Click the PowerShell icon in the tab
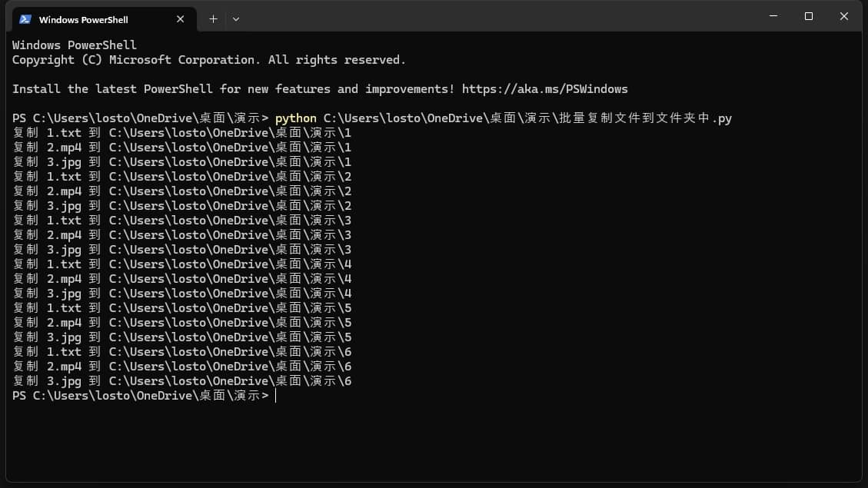The height and width of the screenshot is (488, 868). coord(25,19)
